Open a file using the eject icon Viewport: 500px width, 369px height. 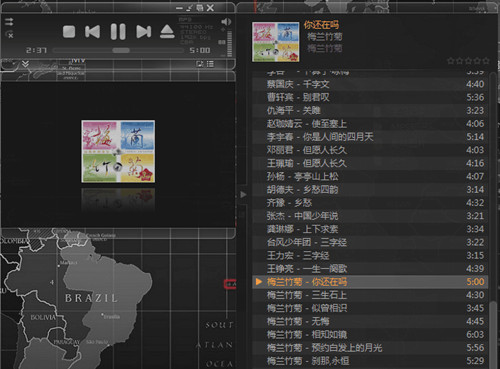point(167,31)
